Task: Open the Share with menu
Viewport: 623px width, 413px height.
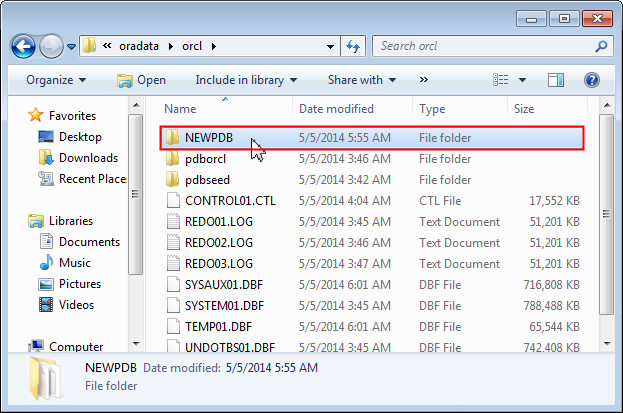Action: tap(362, 80)
